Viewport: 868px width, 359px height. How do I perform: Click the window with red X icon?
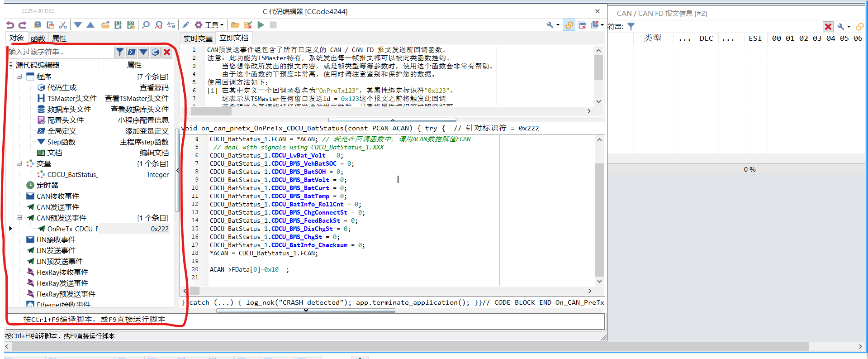pos(582,25)
